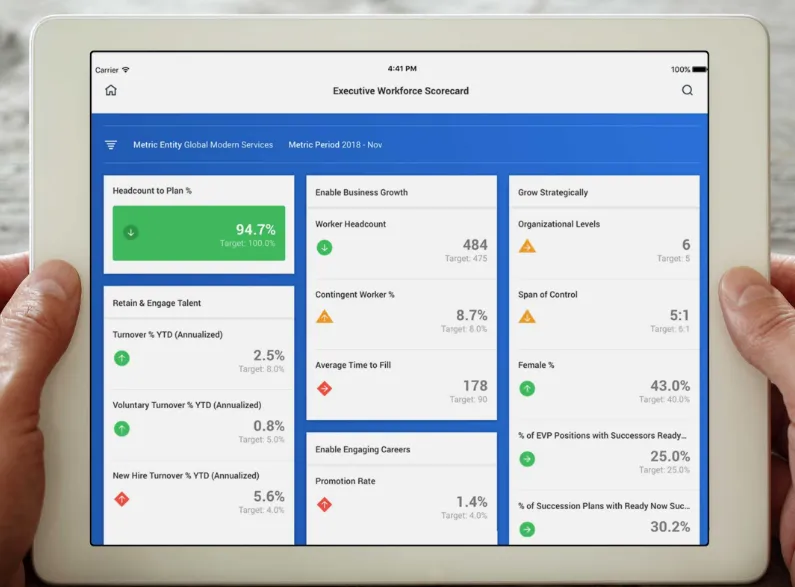Open the green 94.7% headcount tile
This screenshot has width=795, height=587.
click(199, 233)
